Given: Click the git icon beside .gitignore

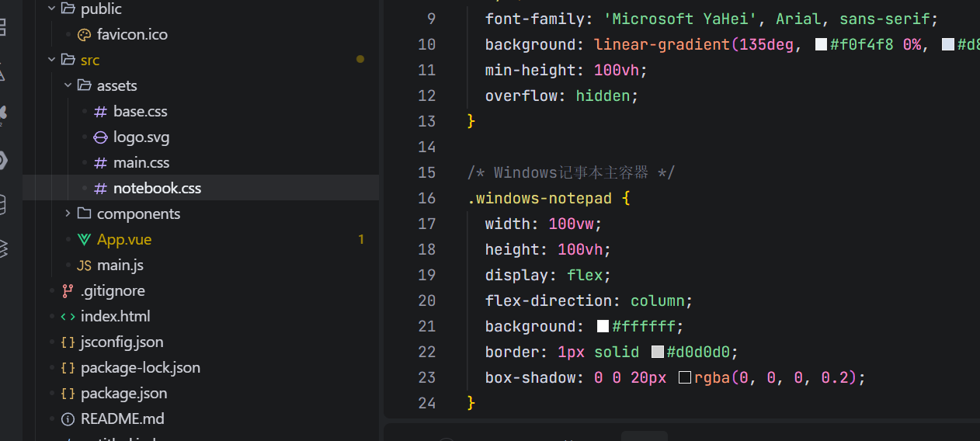Looking at the screenshot, I should pyautogui.click(x=68, y=291).
